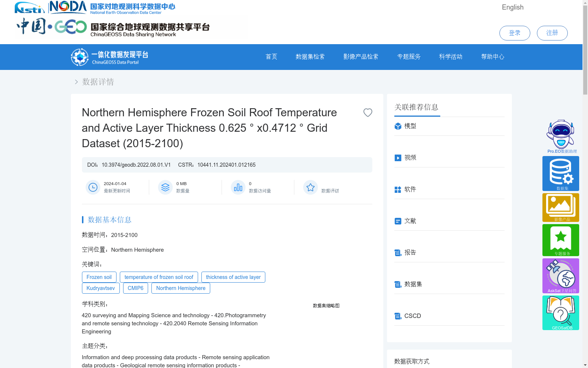Favorite this dataset with the heart icon
Image resolution: width=588 pixels, height=368 pixels.
coord(368,113)
